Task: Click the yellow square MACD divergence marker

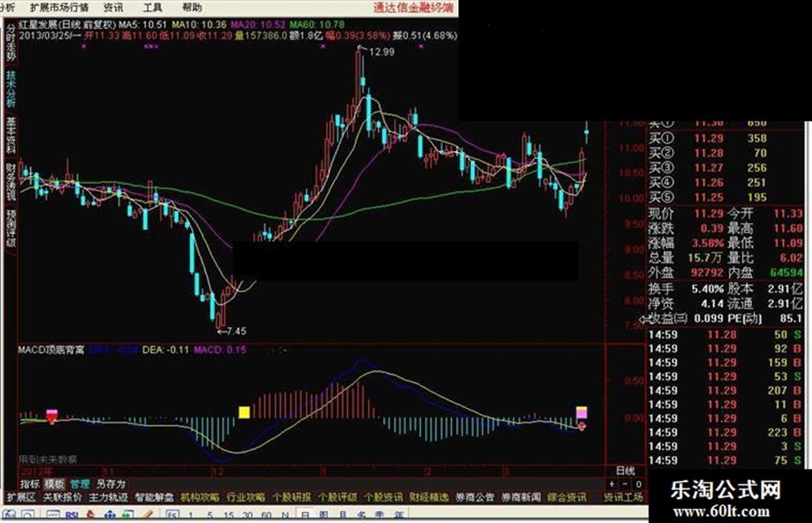Action: pos(244,412)
